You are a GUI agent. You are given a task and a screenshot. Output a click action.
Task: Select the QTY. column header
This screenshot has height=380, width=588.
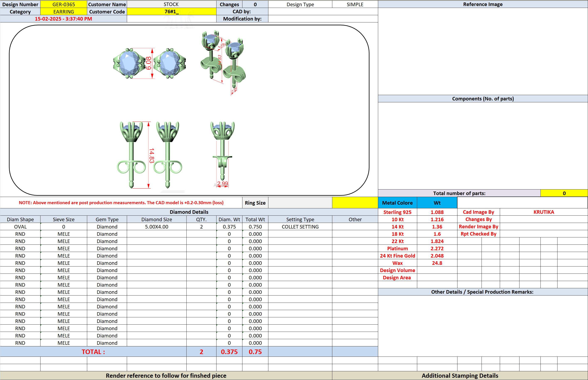click(201, 219)
